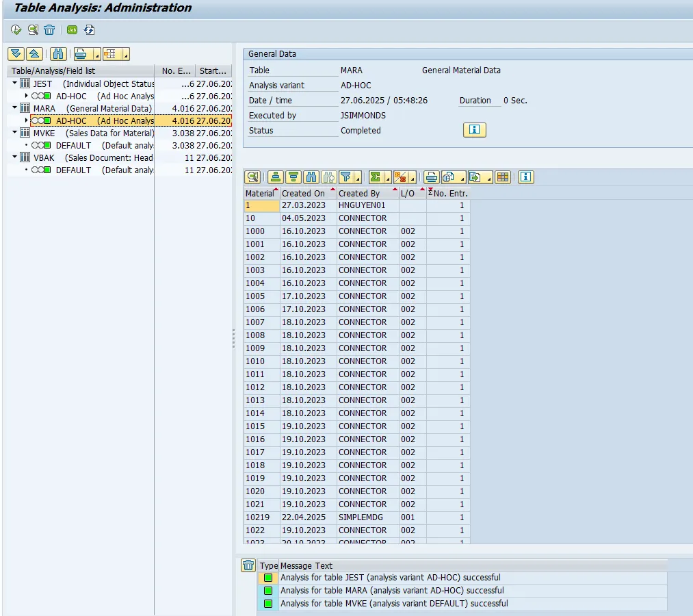Click the Total sigma icon

click(375, 177)
